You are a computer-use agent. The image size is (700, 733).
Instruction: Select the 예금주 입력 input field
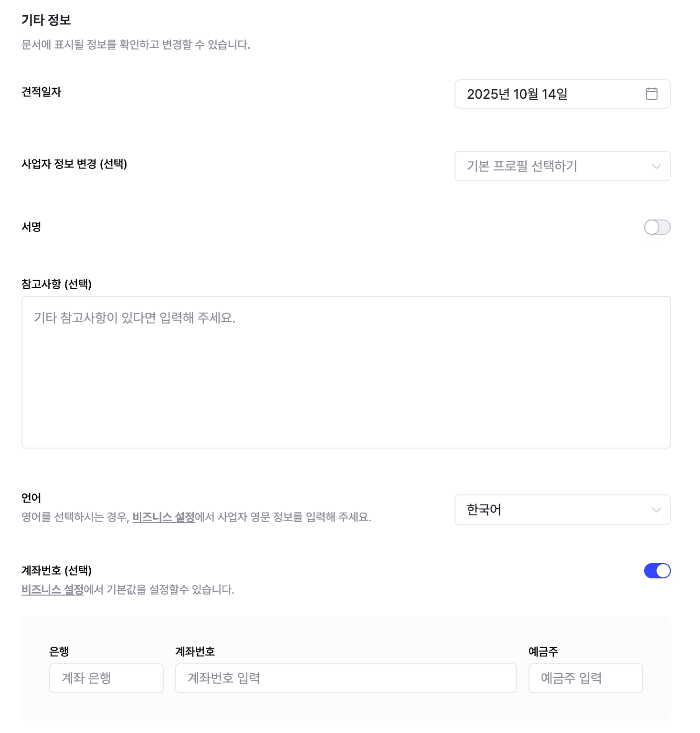(585, 678)
